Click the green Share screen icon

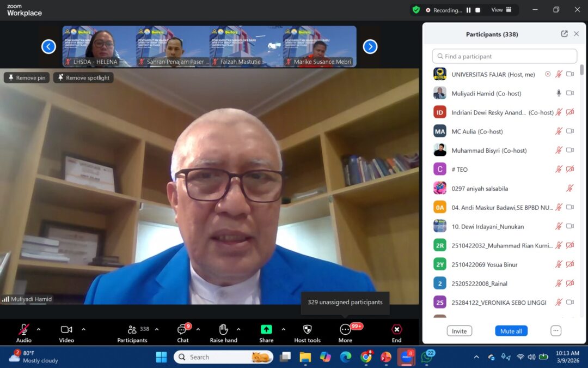[266, 330]
